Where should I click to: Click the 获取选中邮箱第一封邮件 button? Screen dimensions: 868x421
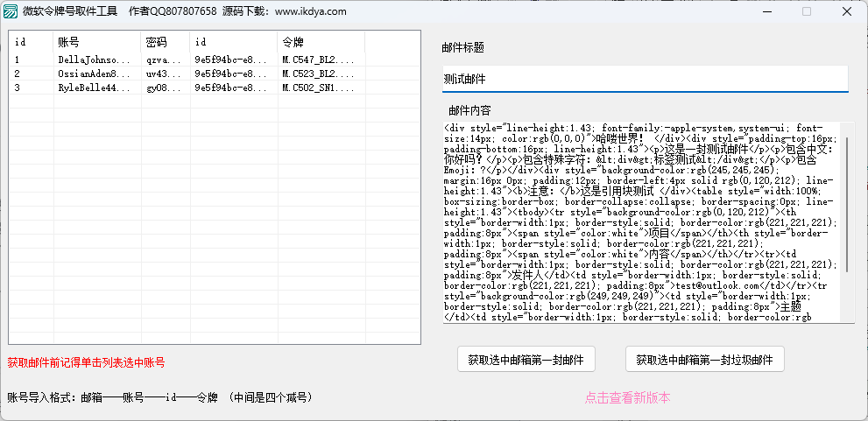click(x=526, y=360)
